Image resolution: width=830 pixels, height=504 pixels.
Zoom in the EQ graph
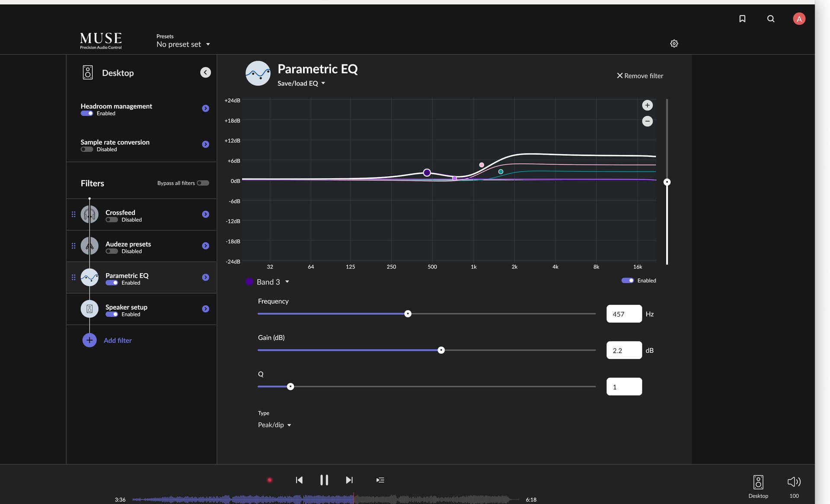(647, 105)
